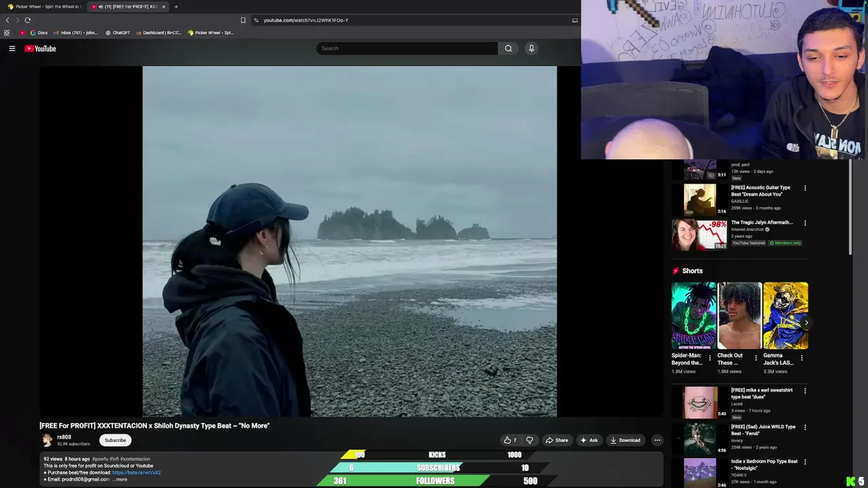Screen dimensions: 868x488
Task: Open options for Gamma Jack's short
Action: click(802, 358)
